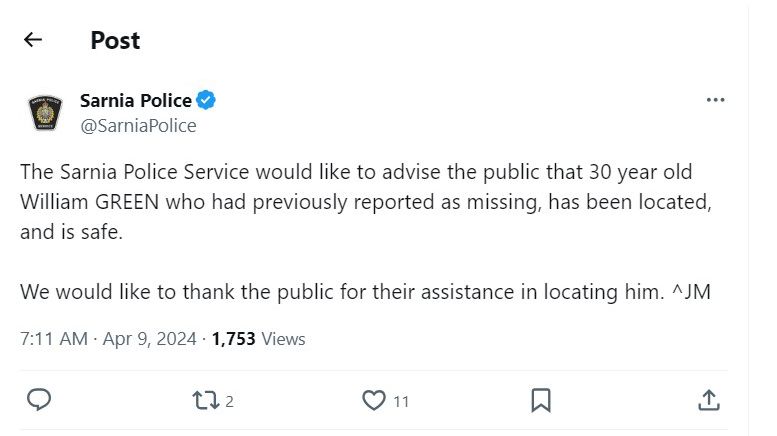Share the post via upload arrow icon
Image resolution: width=777 pixels, height=436 pixels.
708,401
